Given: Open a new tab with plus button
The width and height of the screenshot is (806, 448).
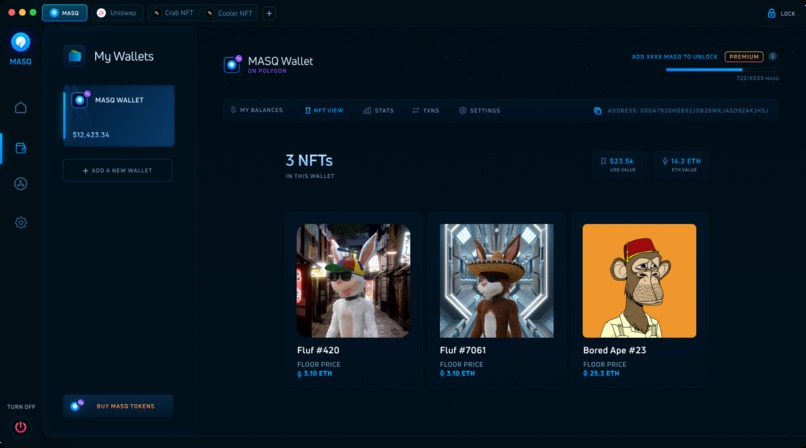Looking at the screenshot, I should tap(269, 13).
